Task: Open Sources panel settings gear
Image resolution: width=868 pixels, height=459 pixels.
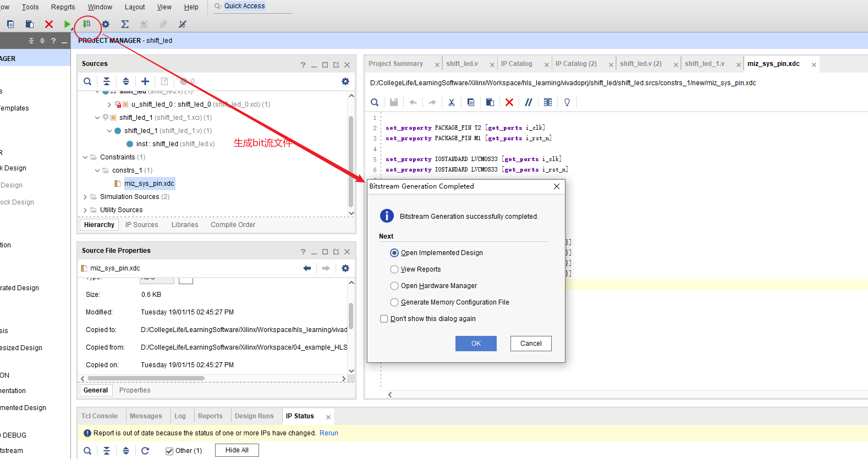Action: click(345, 81)
